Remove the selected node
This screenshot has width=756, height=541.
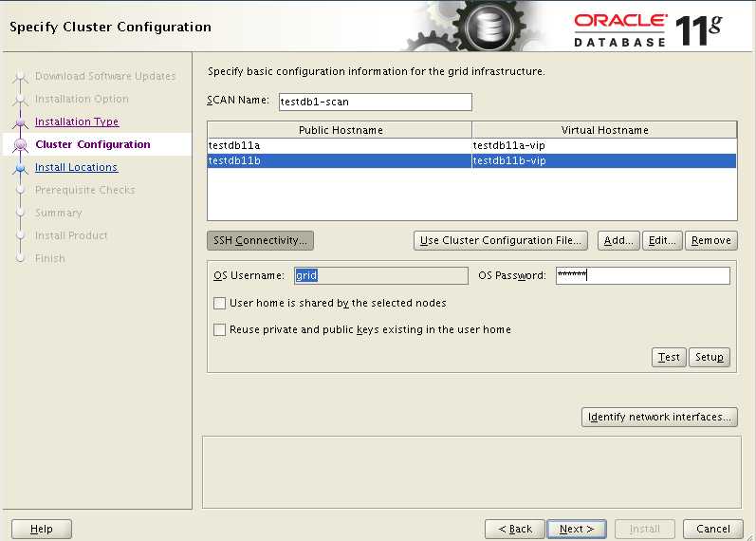click(711, 240)
